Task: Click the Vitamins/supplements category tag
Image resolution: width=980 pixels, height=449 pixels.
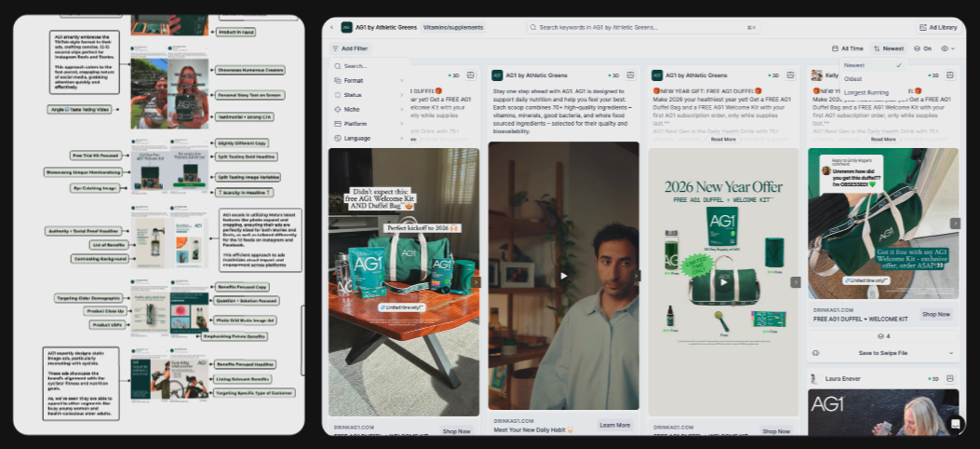Action: click(x=453, y=28)
